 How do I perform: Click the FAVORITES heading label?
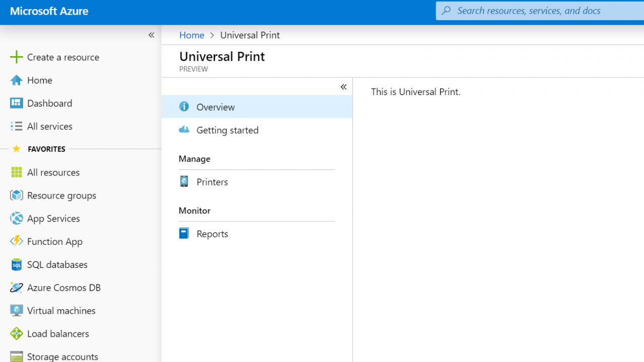tap(46, 149)
